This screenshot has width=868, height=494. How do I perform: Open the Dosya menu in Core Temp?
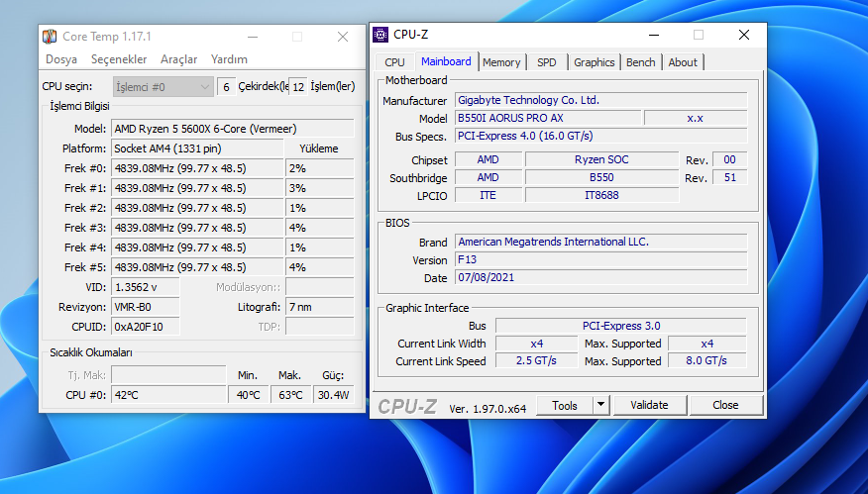(60, 59)
